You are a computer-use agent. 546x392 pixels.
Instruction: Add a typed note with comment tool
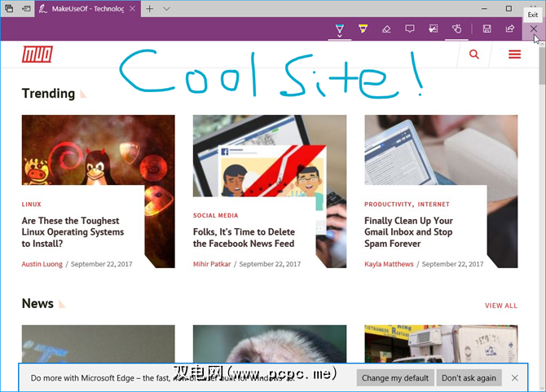click(410, 29)
